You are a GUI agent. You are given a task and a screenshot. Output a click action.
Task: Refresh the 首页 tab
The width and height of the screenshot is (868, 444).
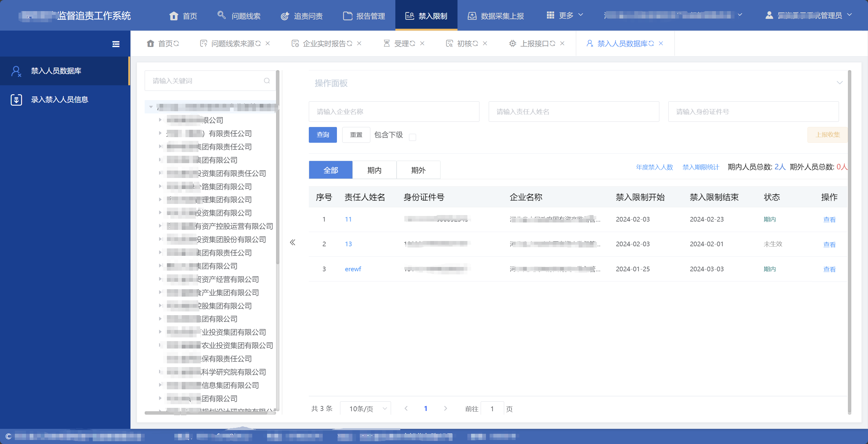point(176,44)
